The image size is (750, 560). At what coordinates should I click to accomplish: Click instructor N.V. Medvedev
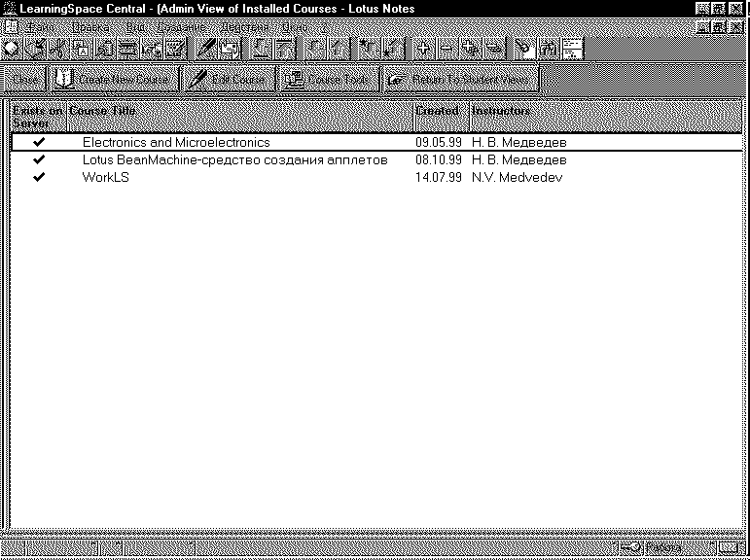coord(518,177)
